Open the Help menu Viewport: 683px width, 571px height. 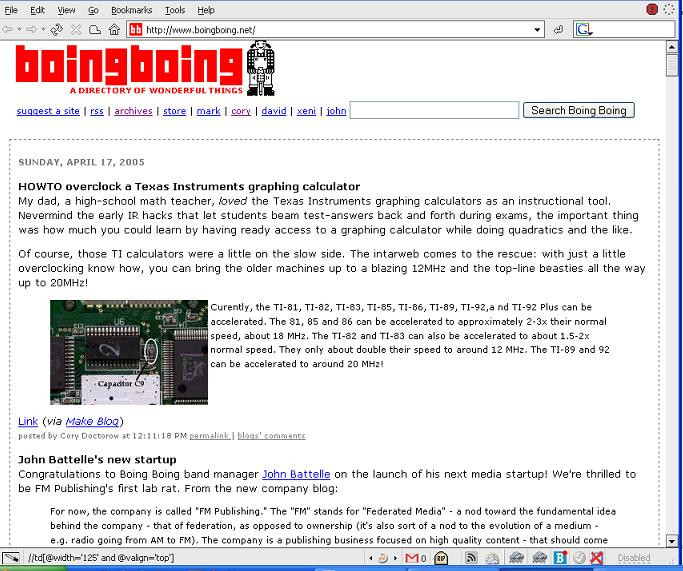coord(206,10)
